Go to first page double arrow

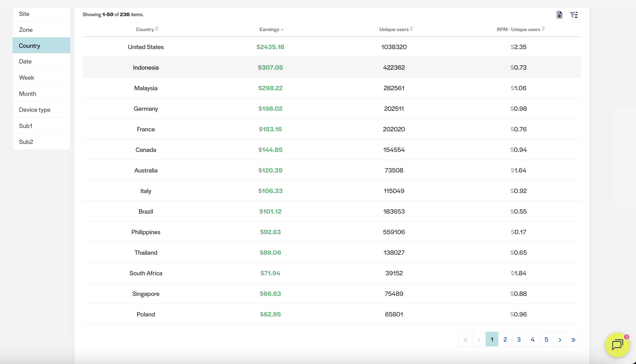coord(465,340)
